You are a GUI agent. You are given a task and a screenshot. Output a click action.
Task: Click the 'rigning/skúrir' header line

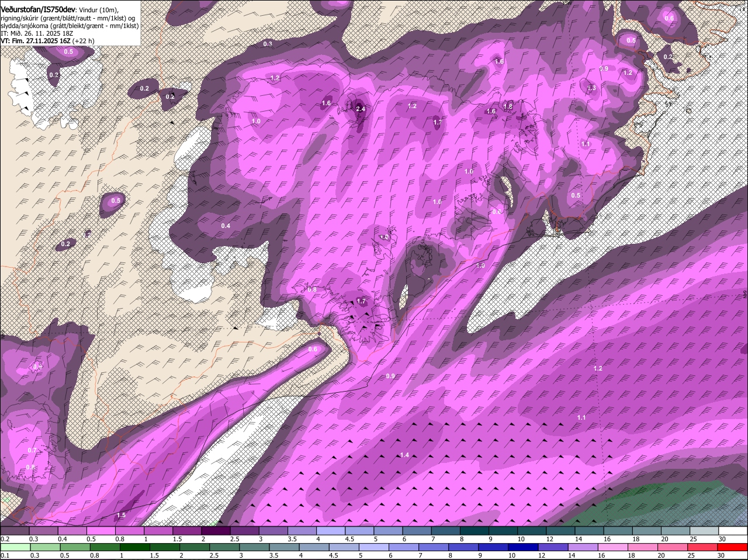click(x=68, y=19)
